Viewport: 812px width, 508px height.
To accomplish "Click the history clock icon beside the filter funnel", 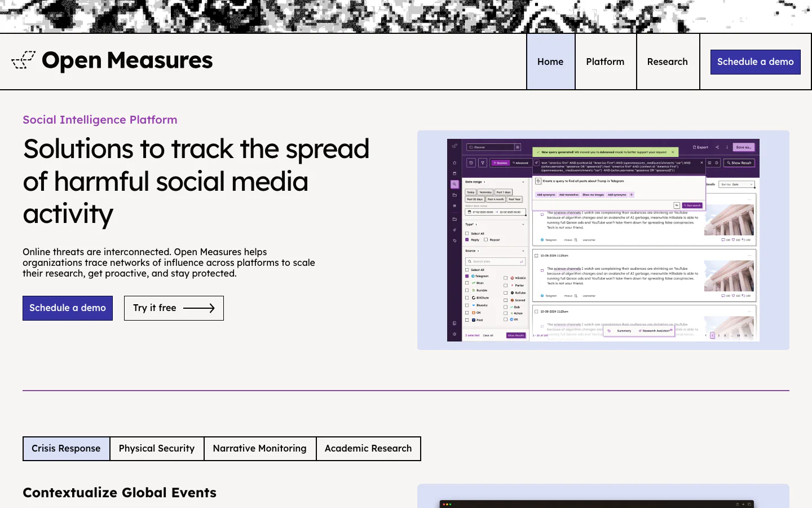I will click(471, 163).
